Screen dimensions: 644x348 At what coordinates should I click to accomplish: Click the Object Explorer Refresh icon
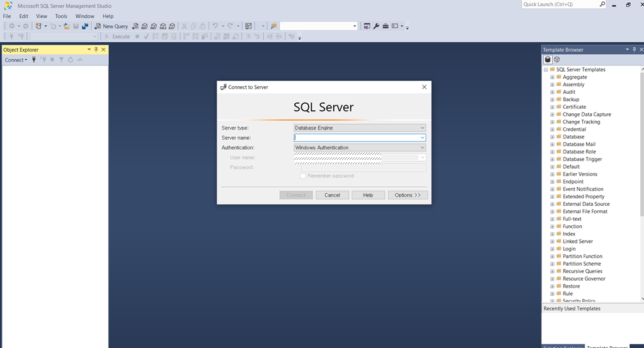(70, 60)
